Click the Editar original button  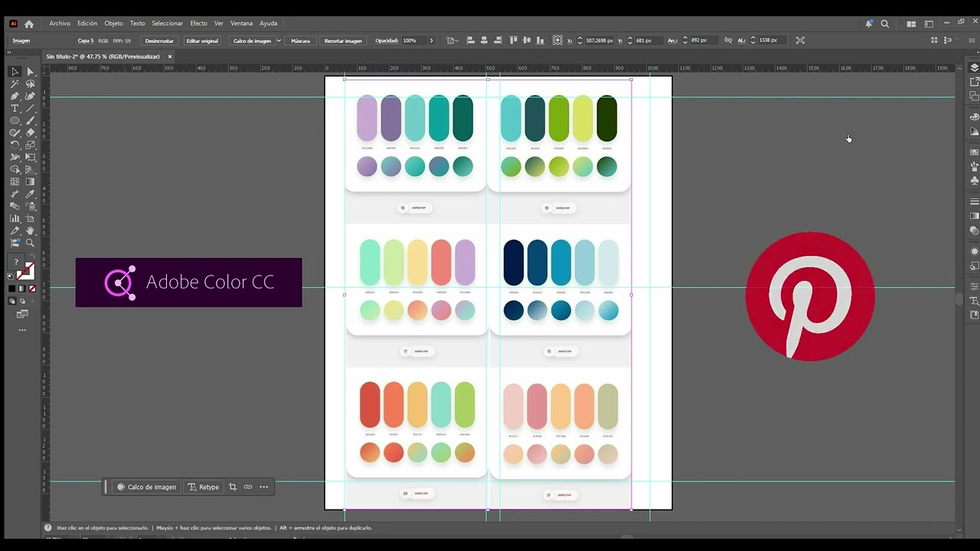[x=202, y=41]
